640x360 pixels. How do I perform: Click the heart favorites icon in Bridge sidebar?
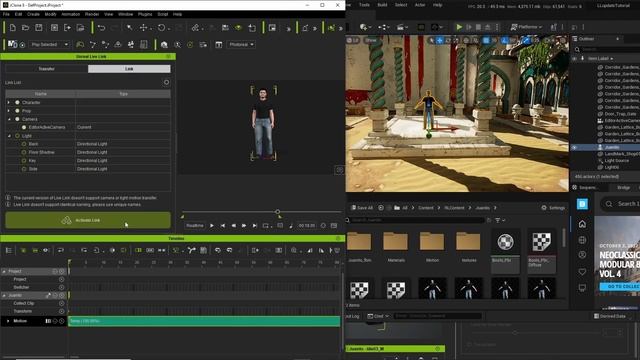(582, 271)
